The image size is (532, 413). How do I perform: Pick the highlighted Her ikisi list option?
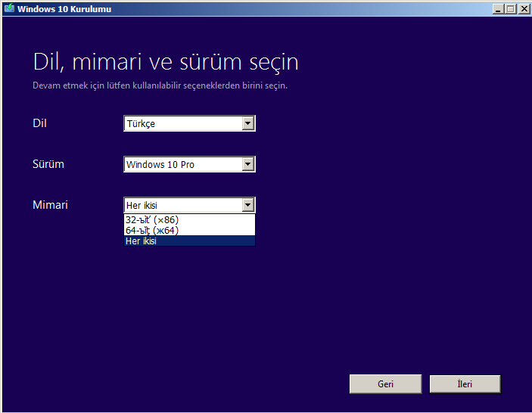click(x=189, y=241)
